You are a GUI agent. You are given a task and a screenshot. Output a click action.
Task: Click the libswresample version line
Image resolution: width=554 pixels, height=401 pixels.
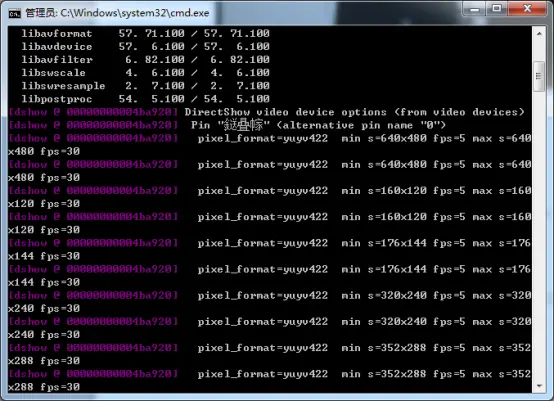(x=146, y=86)
